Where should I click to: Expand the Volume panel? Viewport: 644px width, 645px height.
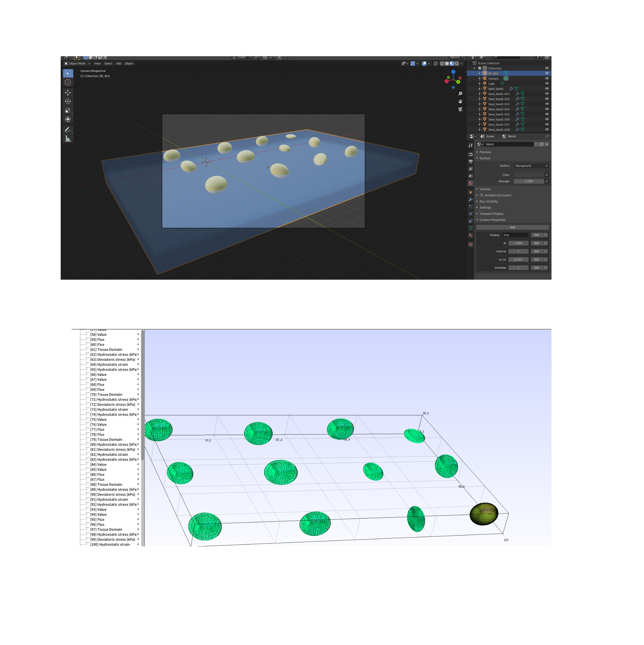(485, 189)
